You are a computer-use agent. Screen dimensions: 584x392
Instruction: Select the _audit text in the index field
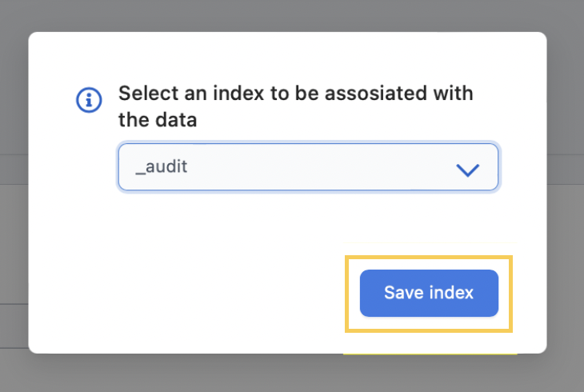tap(162, 166)
